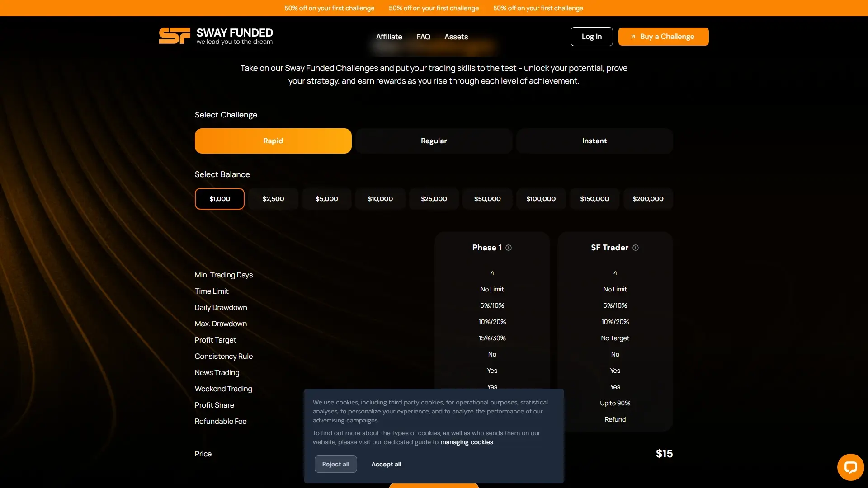This screenshot has height=488, width=868.
Task: Select the $25,000 balance option
Action: pyautogui.click(x=434, y=199)
